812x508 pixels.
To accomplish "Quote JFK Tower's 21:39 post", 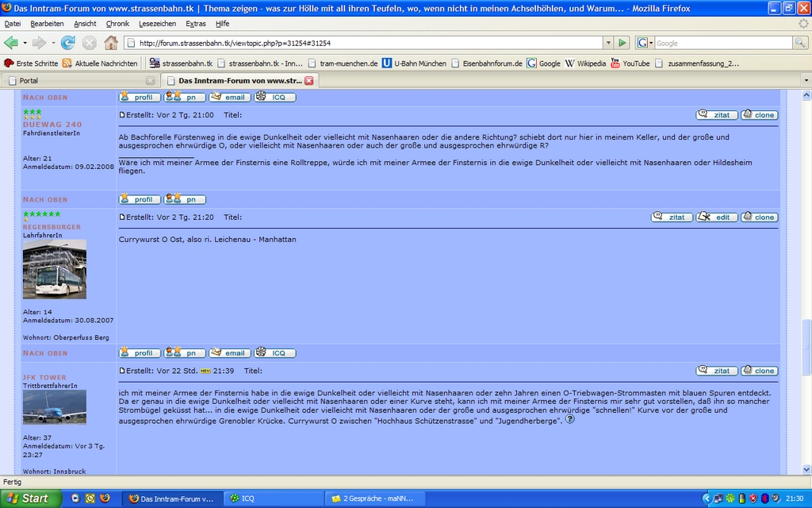I will [x=717, y=370].
